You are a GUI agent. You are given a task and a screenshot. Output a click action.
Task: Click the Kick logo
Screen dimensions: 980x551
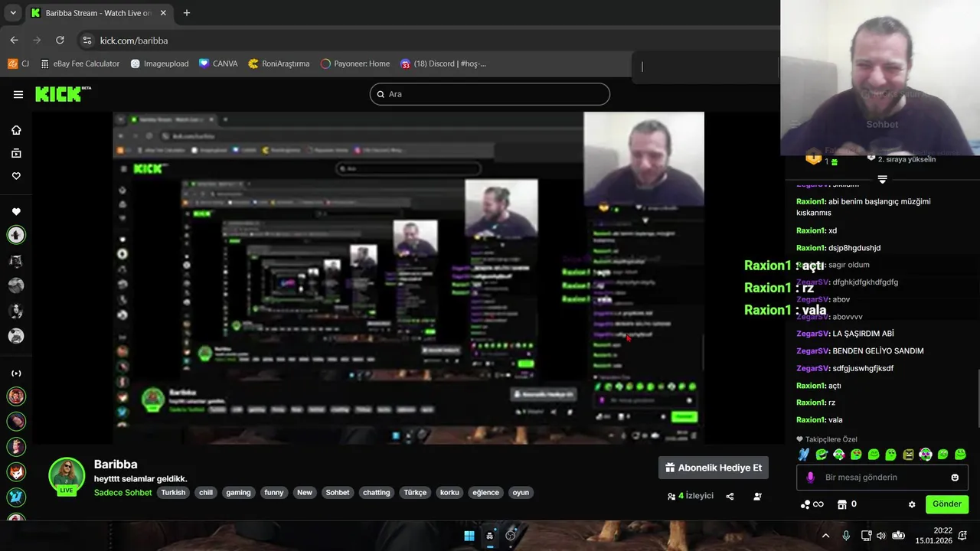coord(63,94)
